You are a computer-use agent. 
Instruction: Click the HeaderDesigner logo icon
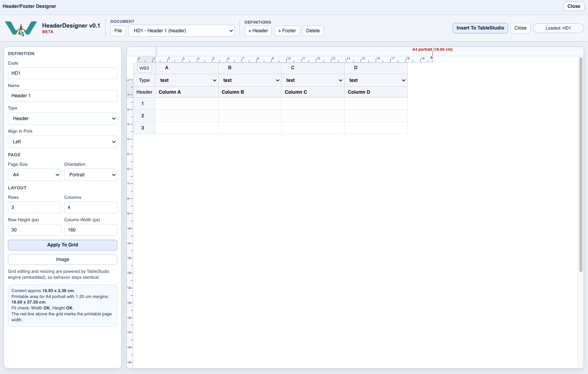point(21,28)
